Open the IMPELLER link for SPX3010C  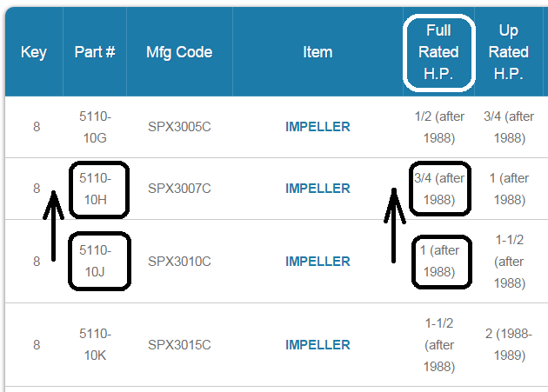[317, 262]
